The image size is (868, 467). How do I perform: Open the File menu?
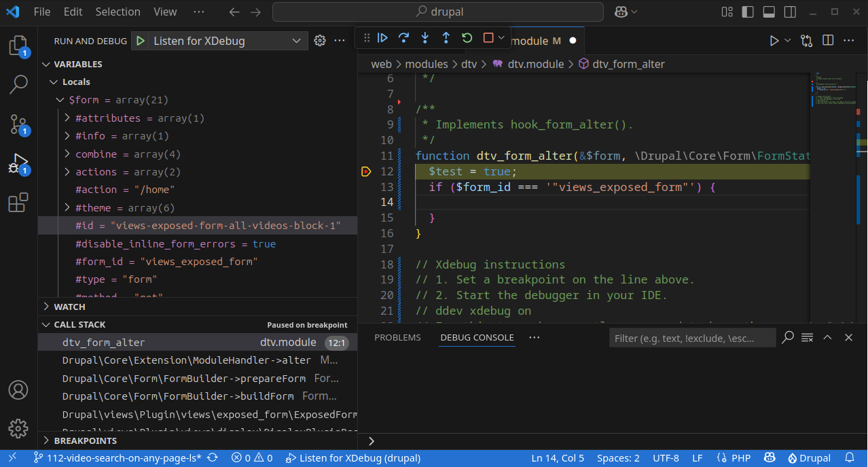click(x=42, y=12)
